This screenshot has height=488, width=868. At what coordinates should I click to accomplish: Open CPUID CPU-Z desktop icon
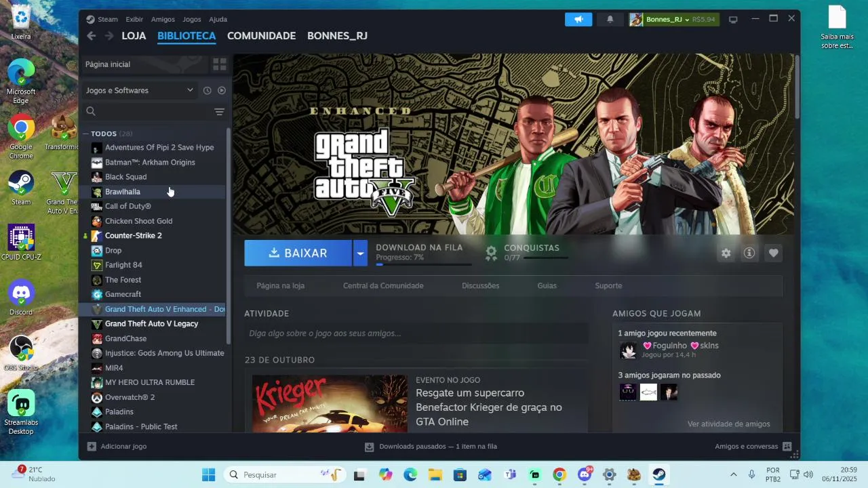pyautogui.click(x=21, y=243)
